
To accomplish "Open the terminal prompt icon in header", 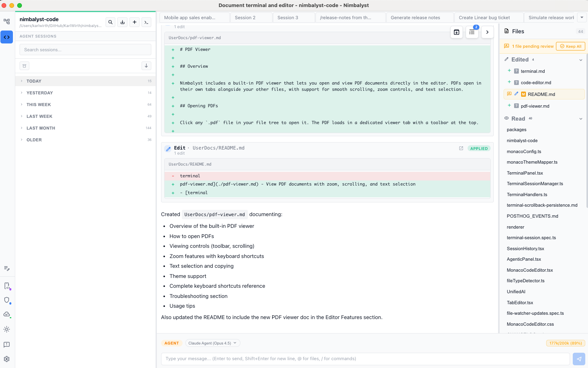I will (146, 22).
